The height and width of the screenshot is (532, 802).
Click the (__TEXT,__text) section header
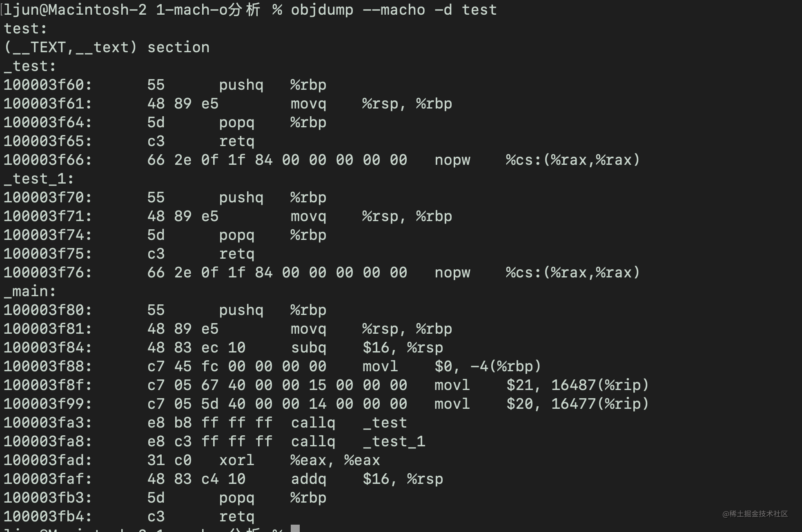coord(107,47)
